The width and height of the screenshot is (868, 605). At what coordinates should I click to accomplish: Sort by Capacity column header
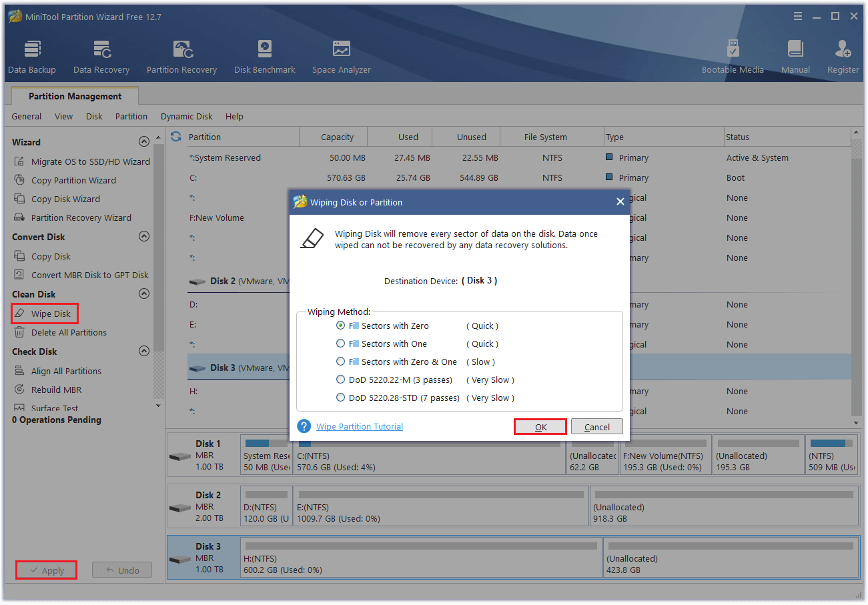pos(334,137)
